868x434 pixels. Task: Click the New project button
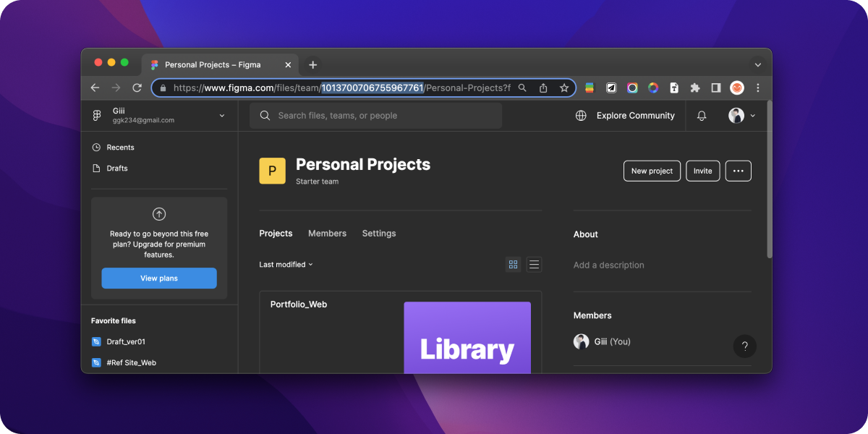652,171
